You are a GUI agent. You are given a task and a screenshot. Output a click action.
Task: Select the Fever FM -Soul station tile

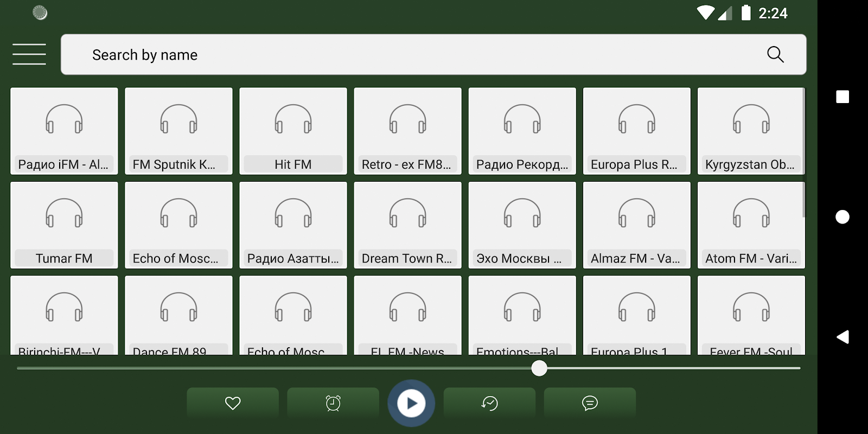(751, 315)
